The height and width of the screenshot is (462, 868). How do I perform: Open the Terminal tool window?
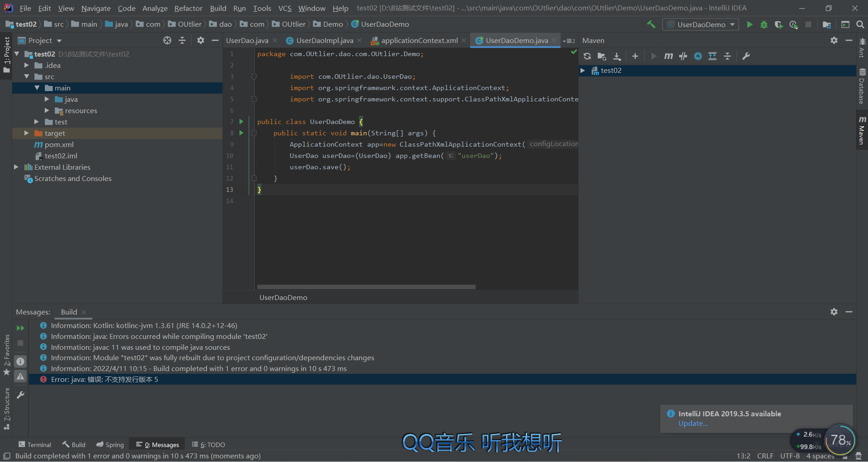[34, 445]
